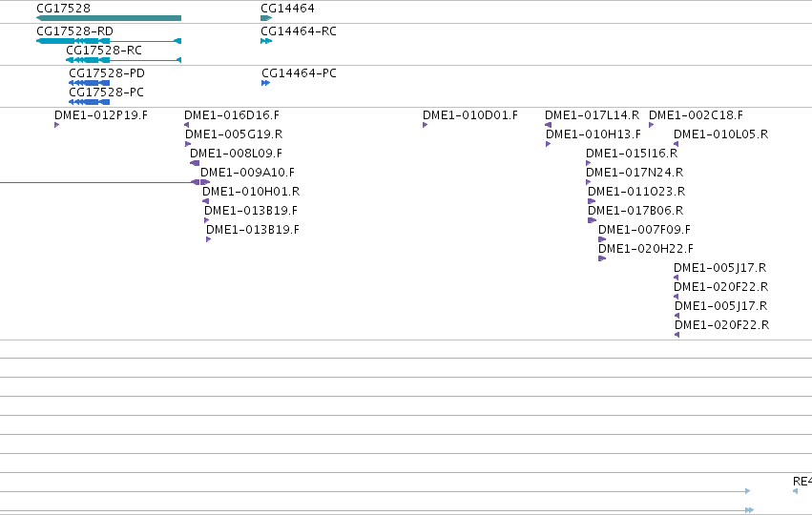Open the CG17528-PC protein label
Viewport: 812px width, 515px height.
click(106, 93)
